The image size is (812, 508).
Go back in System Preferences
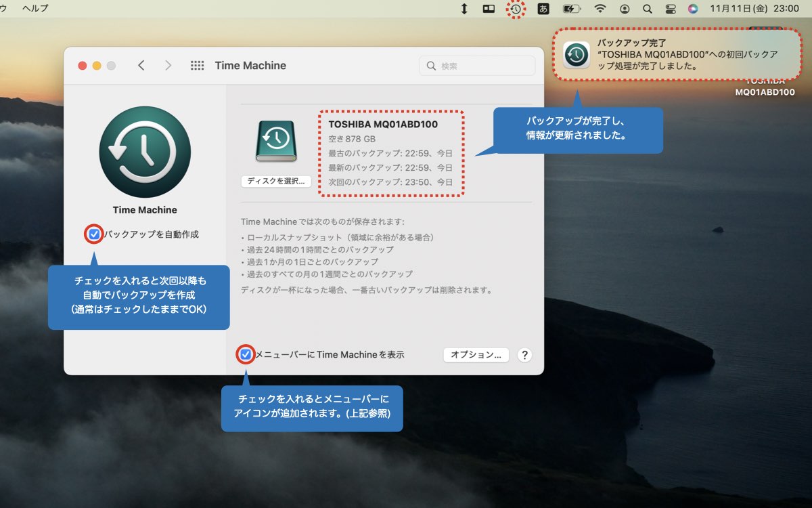(141, 66)
